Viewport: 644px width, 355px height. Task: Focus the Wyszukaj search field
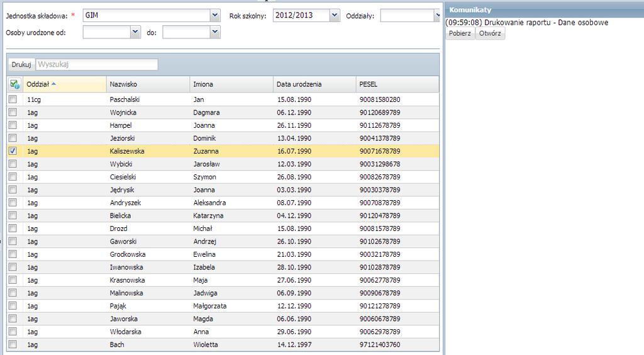(97, 64)
